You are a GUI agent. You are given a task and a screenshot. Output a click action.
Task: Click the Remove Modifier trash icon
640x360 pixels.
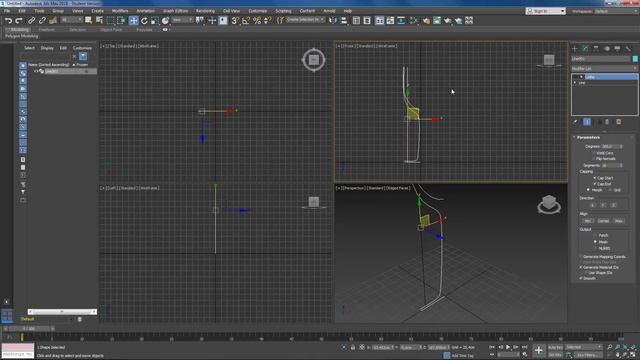tap(607, 122)
